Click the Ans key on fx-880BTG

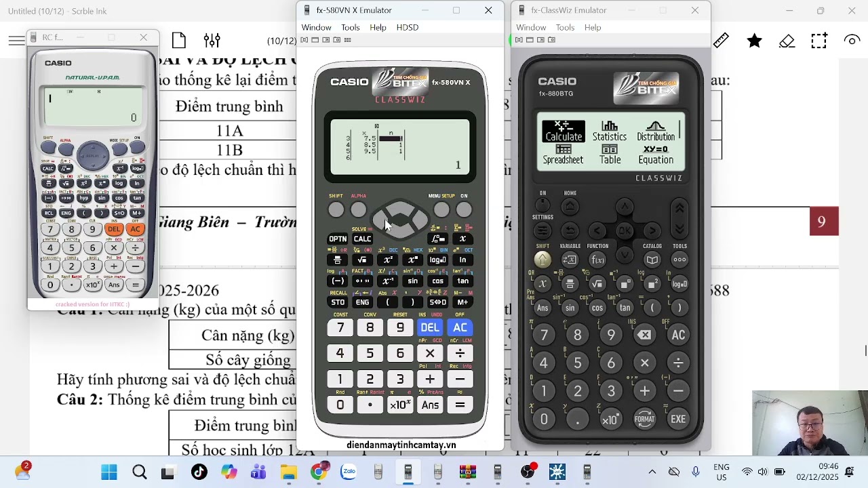point(542,308)
